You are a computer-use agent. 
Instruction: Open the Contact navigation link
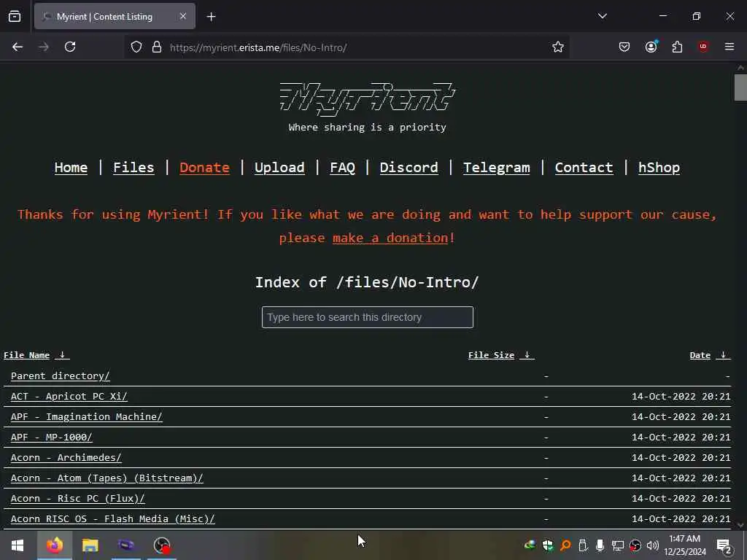click(x=584, y=168)
